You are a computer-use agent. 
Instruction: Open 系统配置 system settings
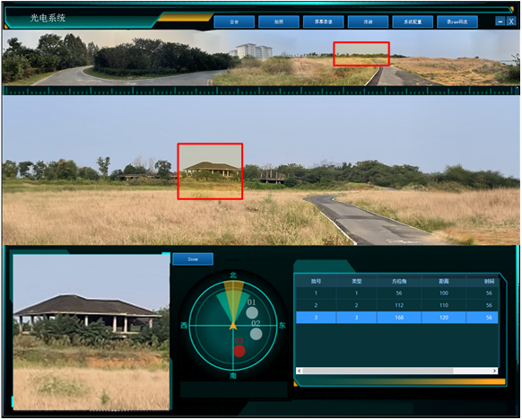(413, 22)
